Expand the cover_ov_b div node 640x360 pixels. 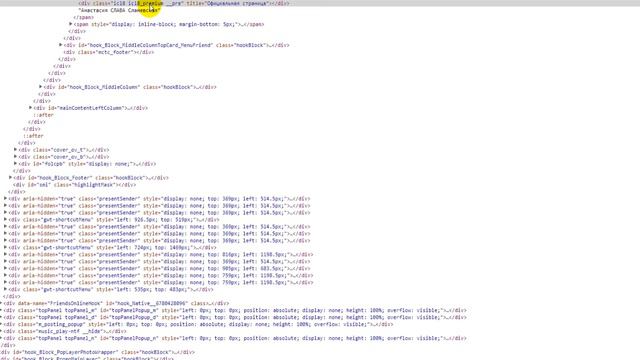(16, 157)
